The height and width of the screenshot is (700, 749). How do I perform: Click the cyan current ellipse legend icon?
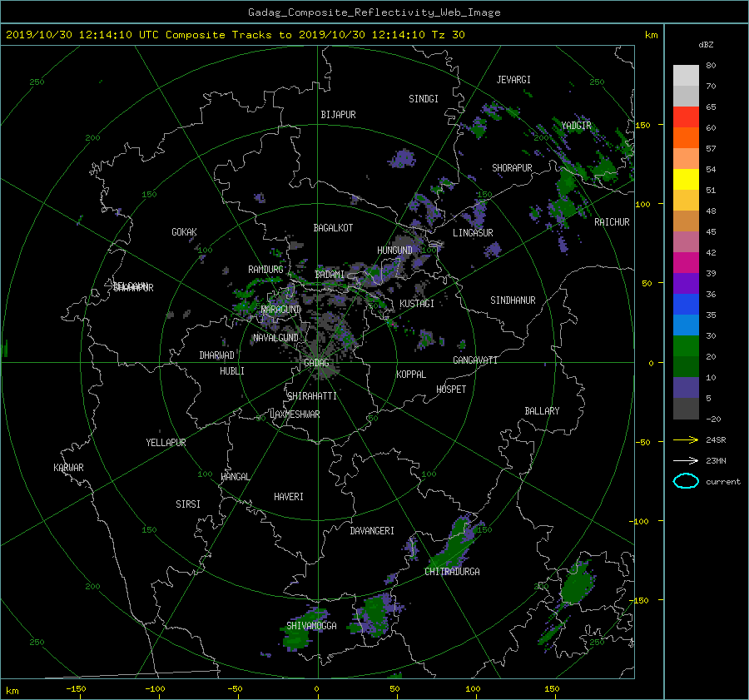click(686, 481)
